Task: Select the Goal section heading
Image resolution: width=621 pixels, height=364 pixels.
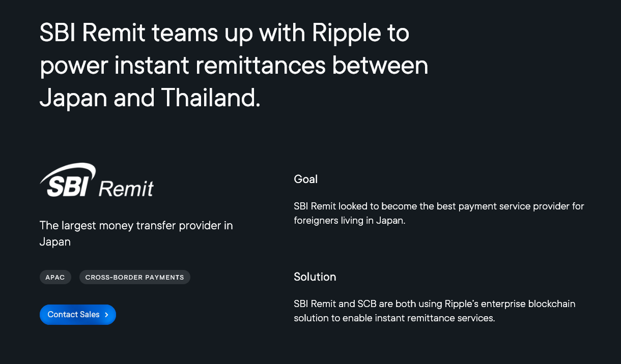Action: pyautogui.click(x=305, y=179)
